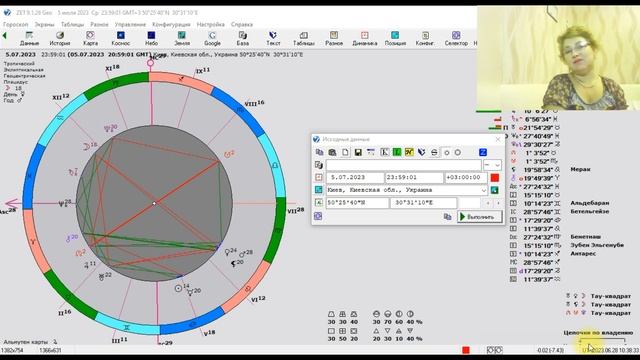Image resolution: width=640 pixels, height=360 pixels.
Task: Click the blank new-document icon in the dialog
Action: click(x=345, y=152)
